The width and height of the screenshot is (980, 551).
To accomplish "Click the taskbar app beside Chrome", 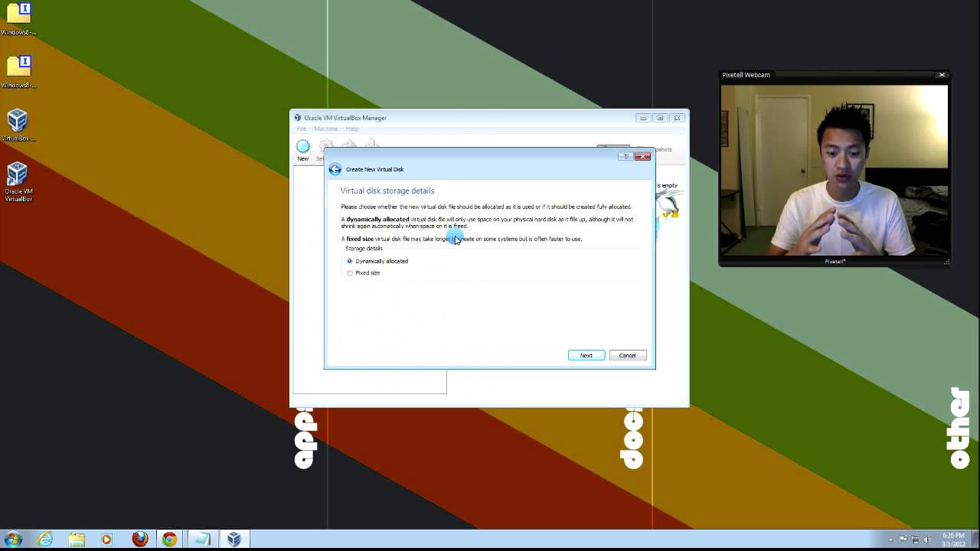I will (x=201, y=540).
